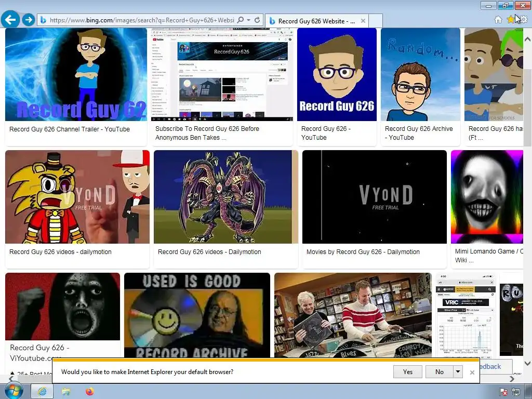
Task: Open Record Guy 626 Channel Trailer thumbnail
Action: tap(76, 74)
